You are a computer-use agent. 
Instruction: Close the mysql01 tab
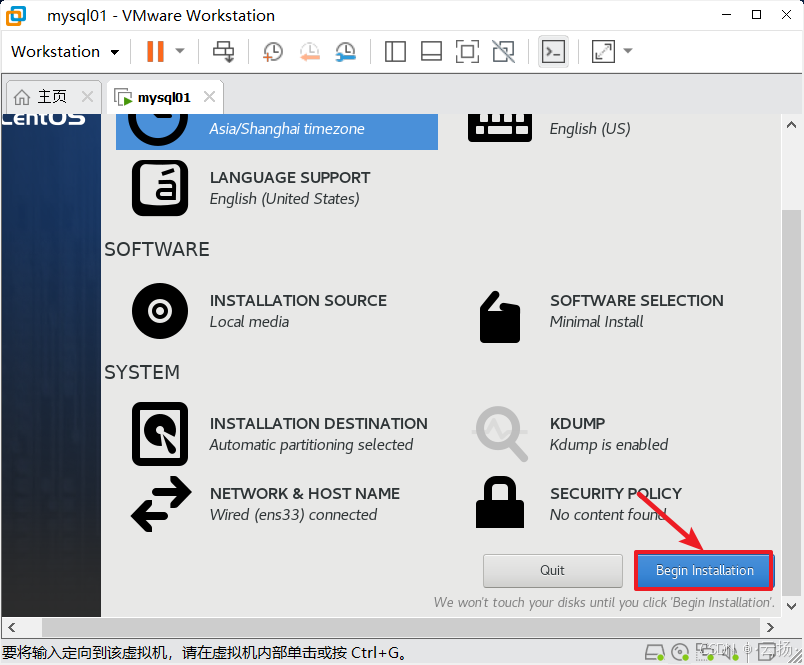pyautogui.click(x=209, y=96)
